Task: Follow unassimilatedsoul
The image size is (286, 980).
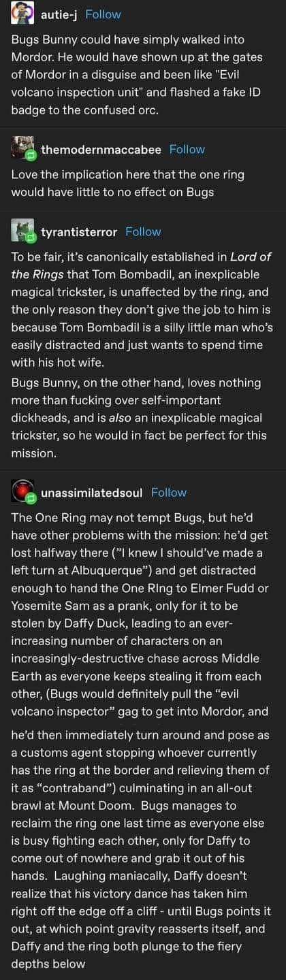Action: click(x=169, y=492)
